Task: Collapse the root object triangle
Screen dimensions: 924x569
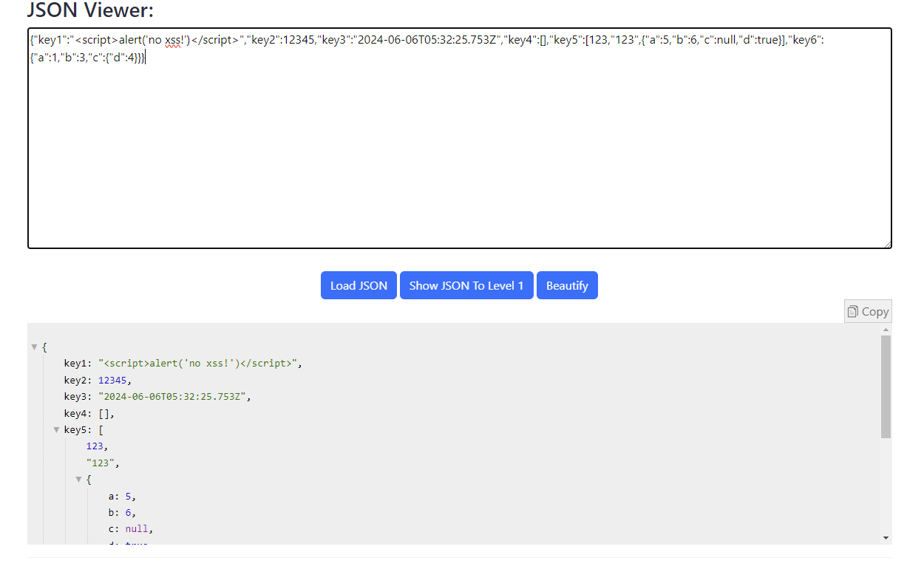Action: [34, 347]
